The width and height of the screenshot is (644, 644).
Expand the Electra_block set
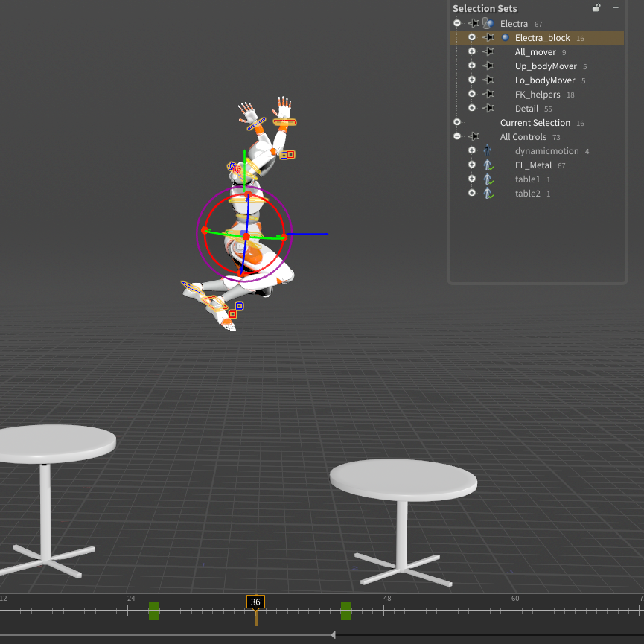(x=472, y=37)
